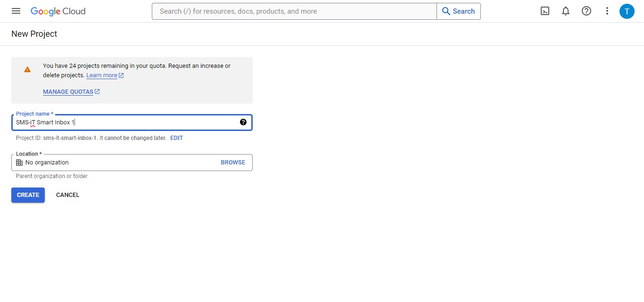This screenshot has height=302, width=644.
Task: Click inside the Project name input field
Action: coord(118,122)
